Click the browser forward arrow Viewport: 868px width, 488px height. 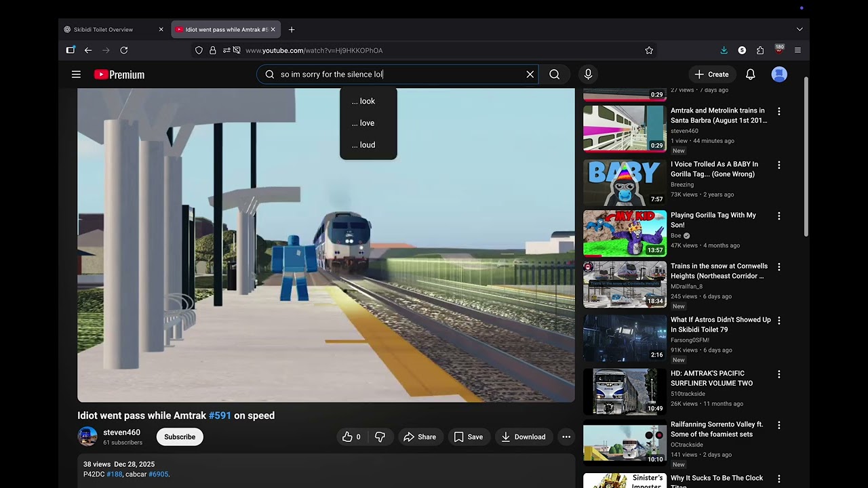click(x=106, y=50)
